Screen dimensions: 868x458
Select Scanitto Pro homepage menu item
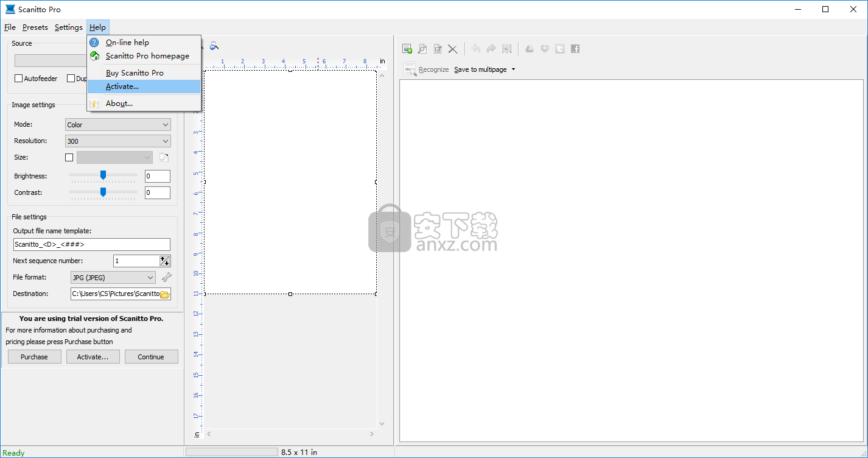[144, 56]
